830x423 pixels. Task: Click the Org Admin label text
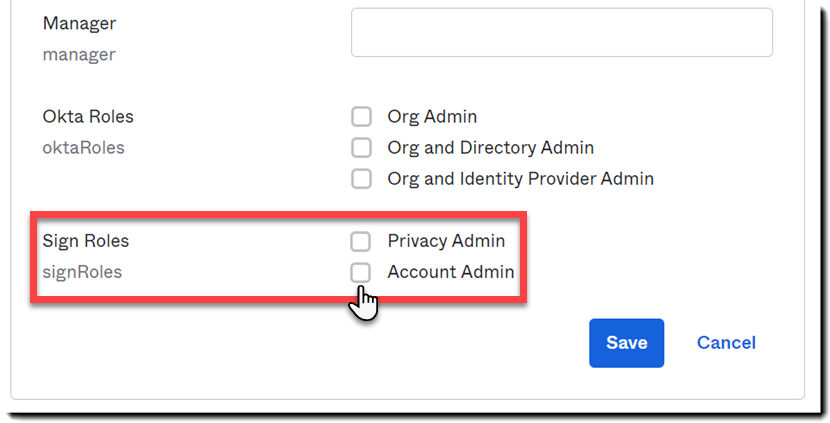point(432,117)
